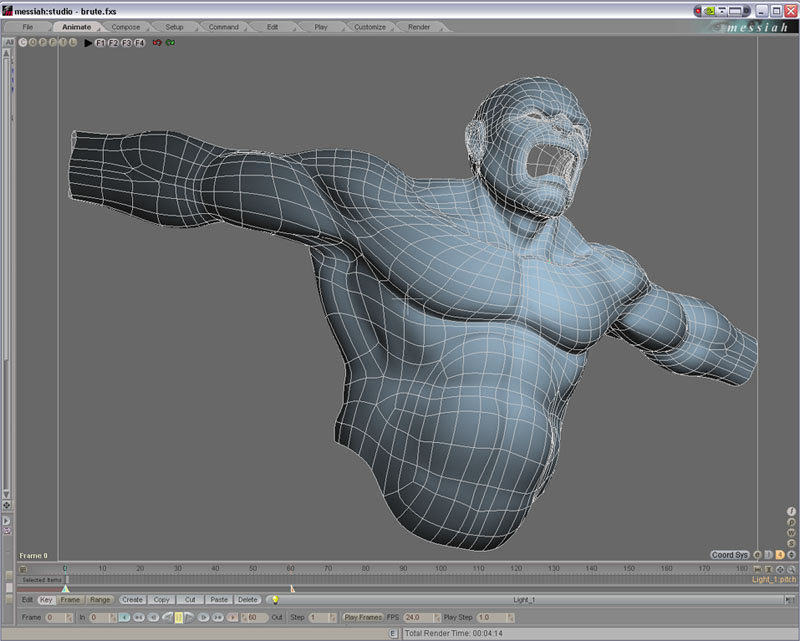Open the Coord Sys selector

(729, 555)
